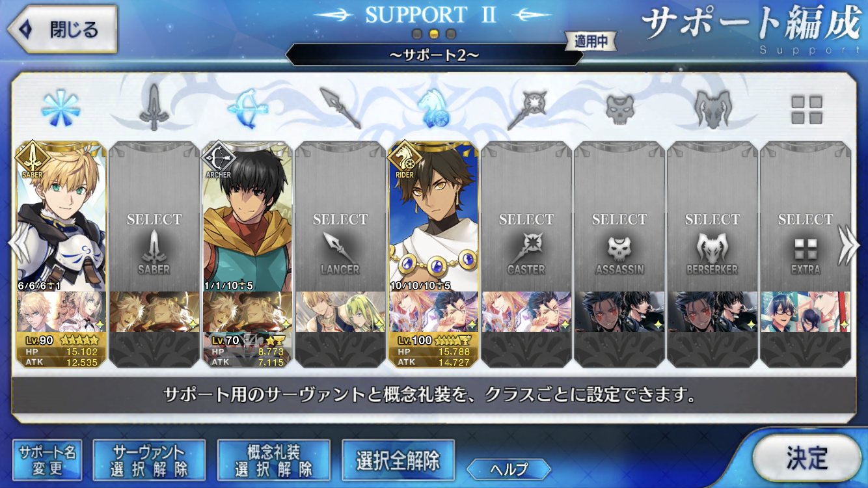The height and width of the screenshot is (488, 868).
Task: Click the 決定 confirm button
Action: (807, 458)
